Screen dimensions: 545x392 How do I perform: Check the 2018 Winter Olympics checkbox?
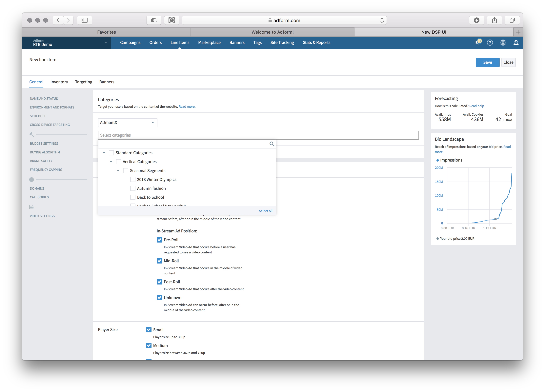133,179
